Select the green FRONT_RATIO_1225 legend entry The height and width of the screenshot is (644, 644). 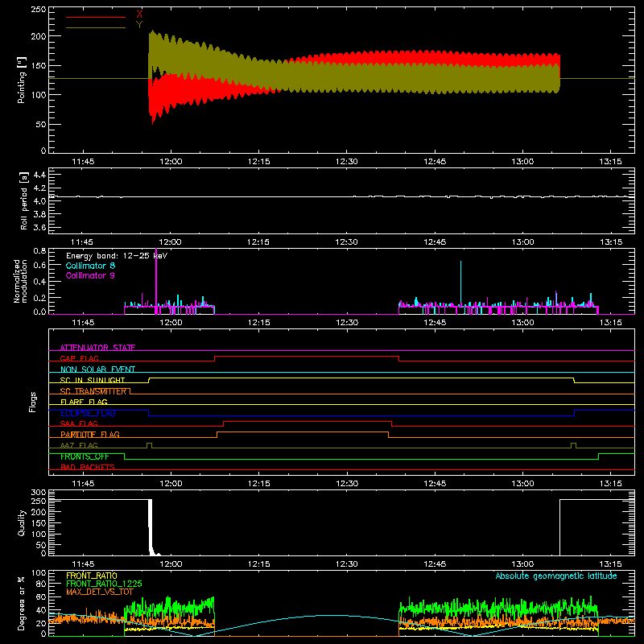click(104, 584)
